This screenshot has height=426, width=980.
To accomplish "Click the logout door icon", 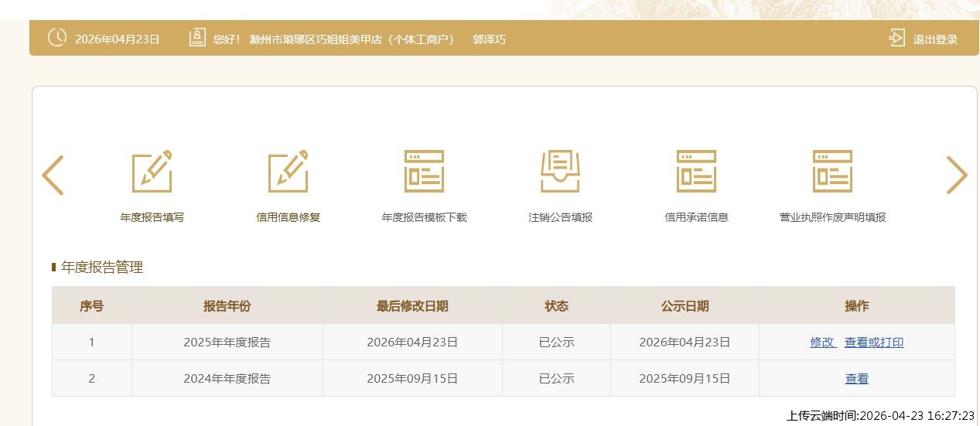I will tap(896, 38).
